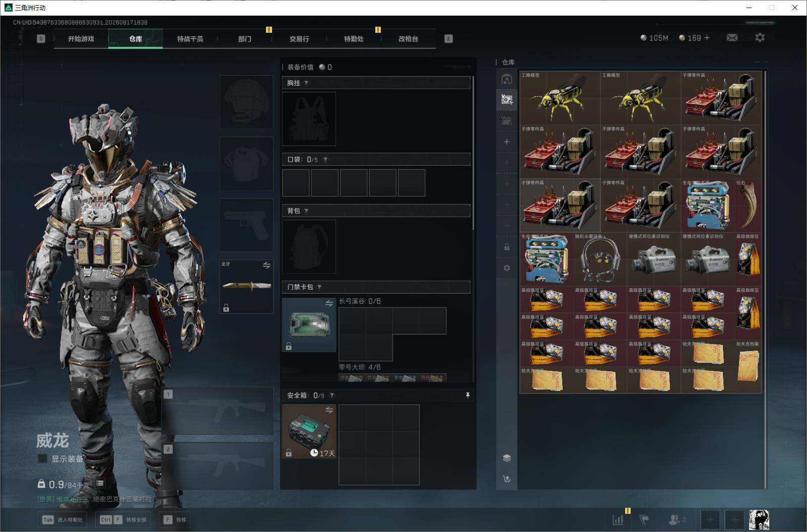Click the flag icon in bottom bar

point(644,519)
